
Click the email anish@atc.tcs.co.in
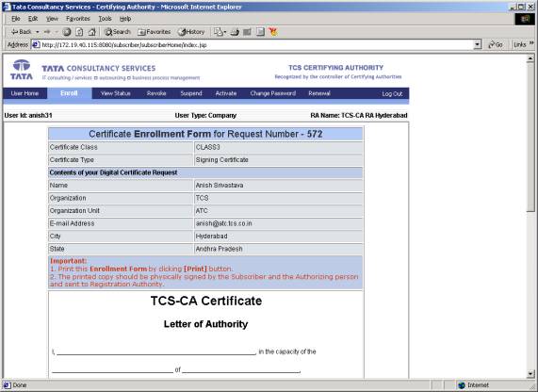(223, 223)
